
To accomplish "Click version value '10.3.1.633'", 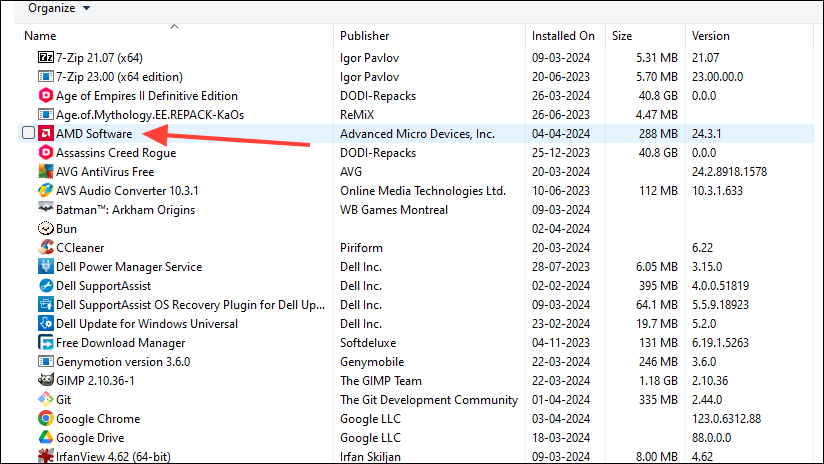I will point(717,191).
